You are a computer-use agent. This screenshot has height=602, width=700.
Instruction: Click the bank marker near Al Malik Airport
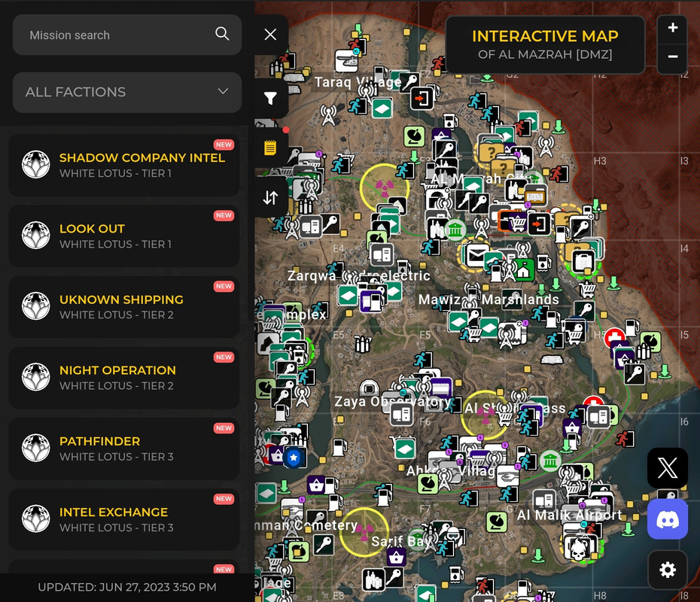[x=550, y=461]
